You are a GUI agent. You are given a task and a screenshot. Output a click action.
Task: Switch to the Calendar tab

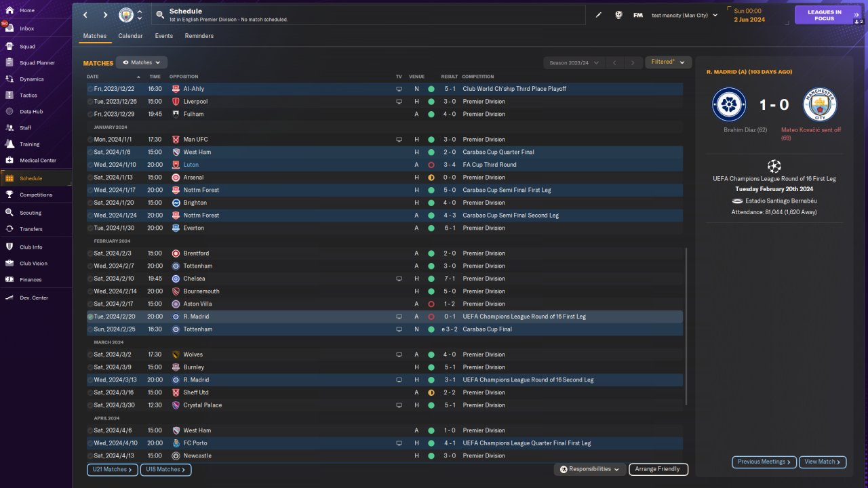130,36
